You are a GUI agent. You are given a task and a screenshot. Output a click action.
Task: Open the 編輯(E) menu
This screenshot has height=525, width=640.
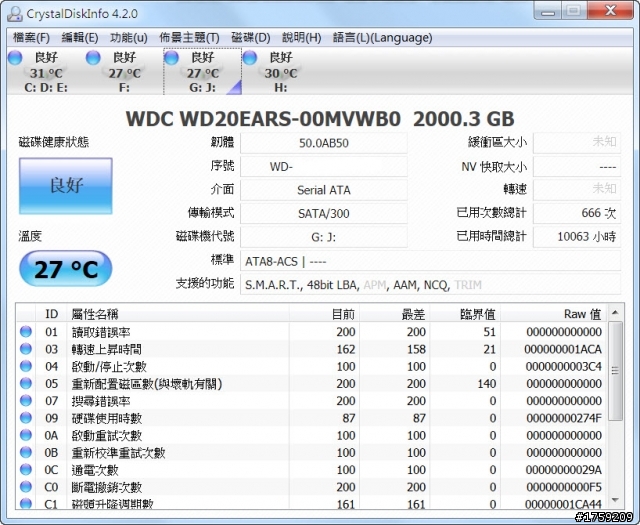coord(80,38)
